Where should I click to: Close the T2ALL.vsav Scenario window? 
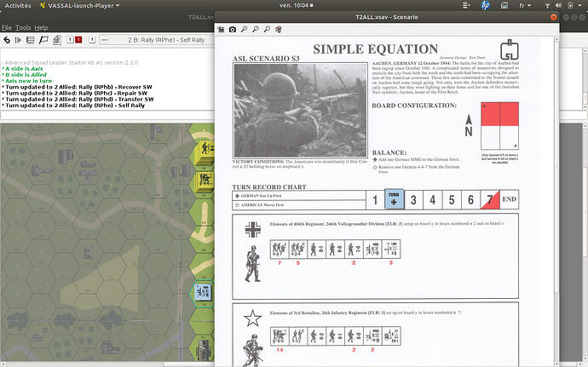pyautogui.click(x=554, y=17)
